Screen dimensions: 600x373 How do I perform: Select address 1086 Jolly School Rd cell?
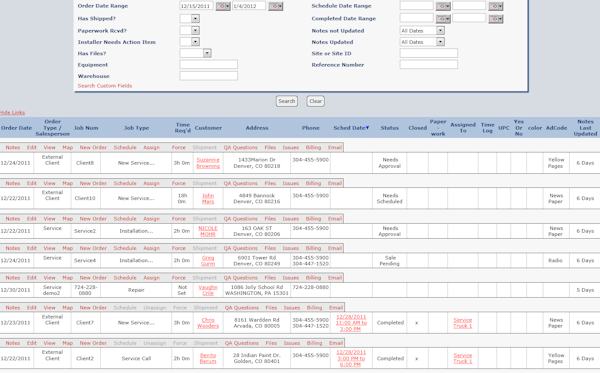pyautogui.click(x=257, y=290)
